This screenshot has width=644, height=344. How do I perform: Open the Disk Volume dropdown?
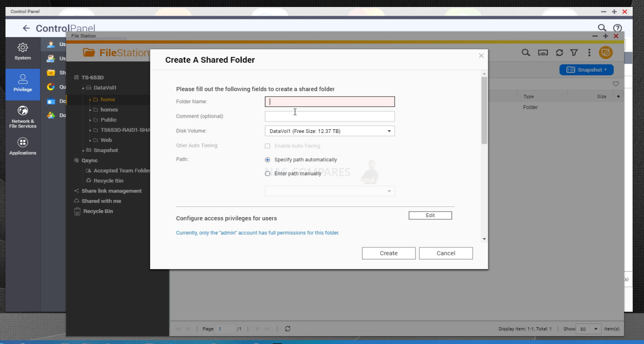click(330, 131)
